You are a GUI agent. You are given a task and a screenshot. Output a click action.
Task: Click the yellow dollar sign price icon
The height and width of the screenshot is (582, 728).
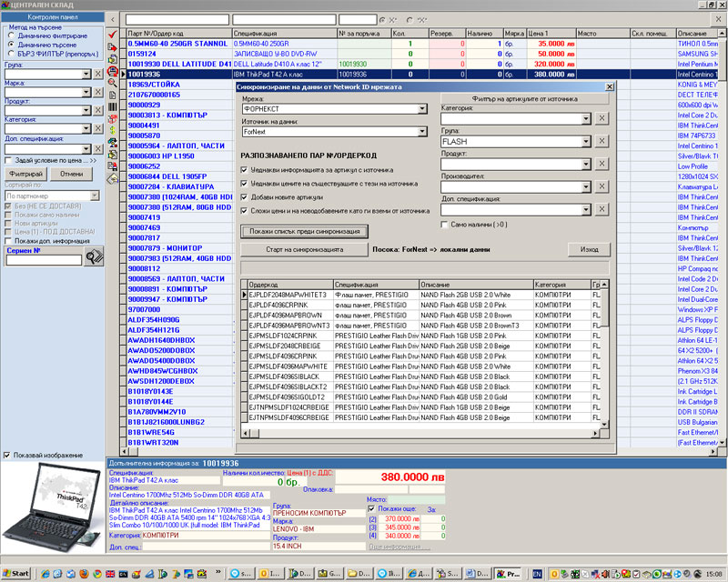point(112,130)
